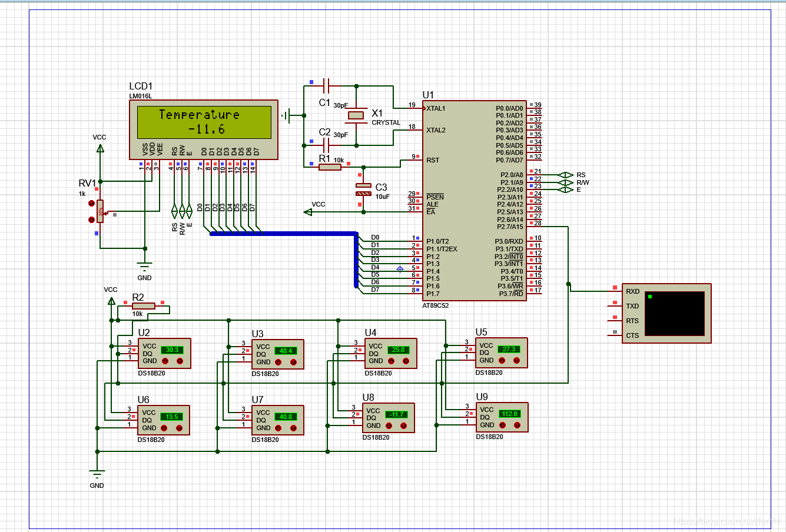Click the virtual terminal black screen
Screen dimensions: 786x532
tap(674, 314)
